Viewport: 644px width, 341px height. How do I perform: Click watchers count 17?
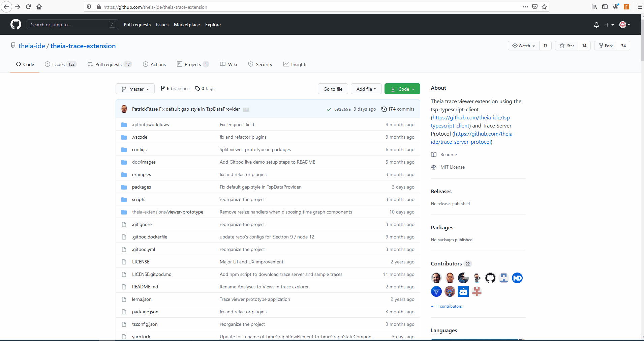coord(545,46)
